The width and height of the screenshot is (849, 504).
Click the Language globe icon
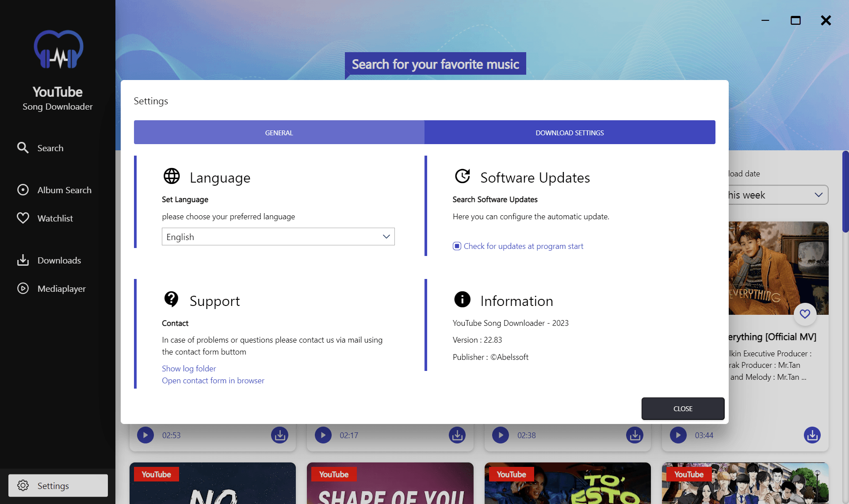click(172, 176)
